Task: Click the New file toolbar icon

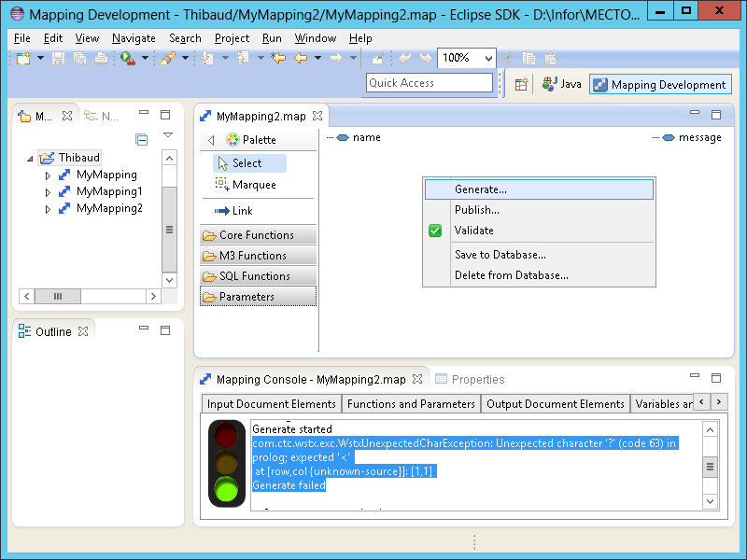Action: click(x=22, y=58)
